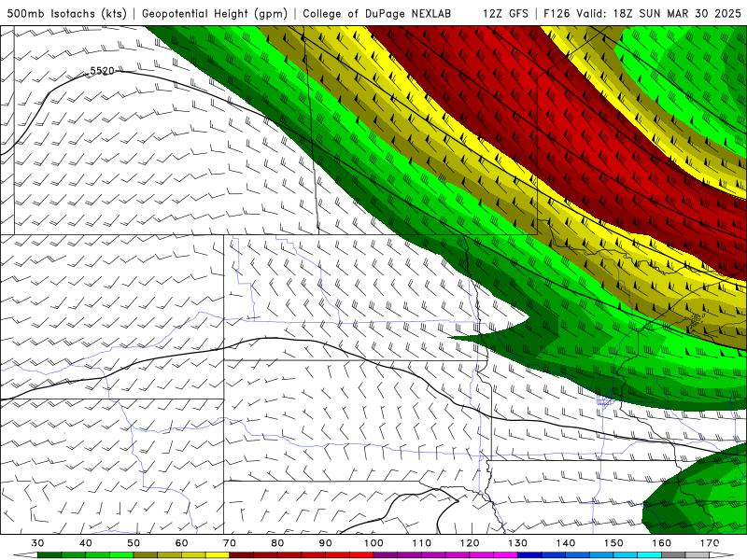The width and height of the screenshot is (747, 560).
Task: Click the cyan swatch left of 160
Action: (650, 555)
